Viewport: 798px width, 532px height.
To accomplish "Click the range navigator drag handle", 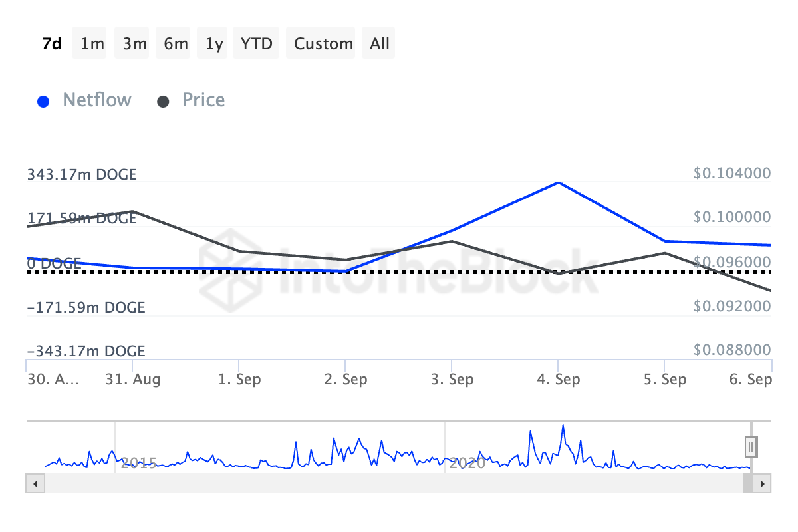I will [x=751, y=446].
